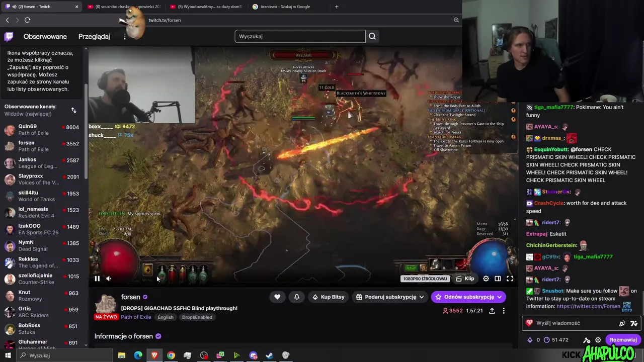Viewport: 644px width, 362px height.
Task: Click the Wyszukaj search field on Twitch
Action: click(x=300, y=36)
